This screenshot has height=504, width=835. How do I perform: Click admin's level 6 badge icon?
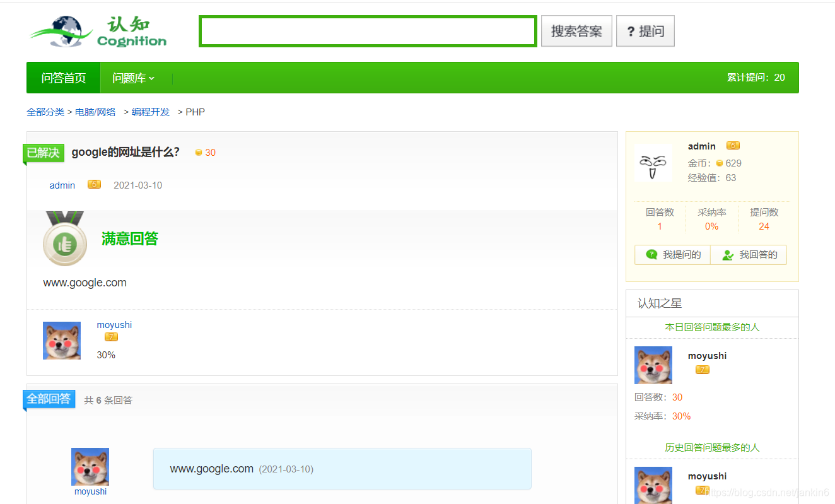coord(732,144)
